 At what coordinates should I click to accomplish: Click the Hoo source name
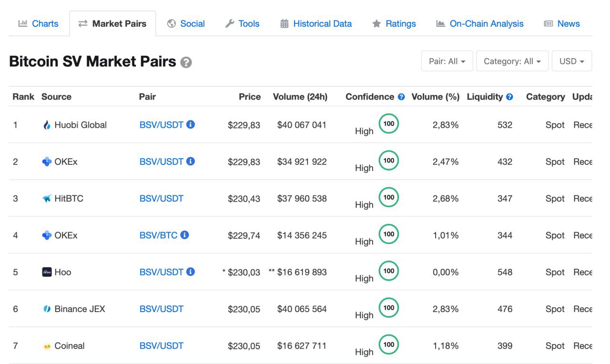(x=63, y=272)
